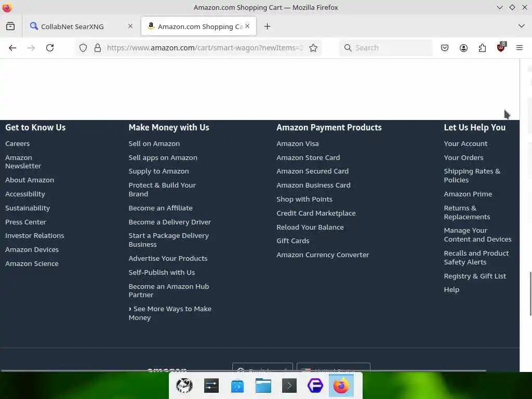
Task: Click Reload Your Balance
Action: [310, 227]
